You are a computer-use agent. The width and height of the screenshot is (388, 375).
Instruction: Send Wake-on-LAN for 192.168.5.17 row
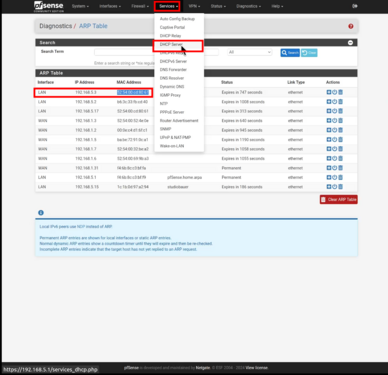[x=334, y=111]
